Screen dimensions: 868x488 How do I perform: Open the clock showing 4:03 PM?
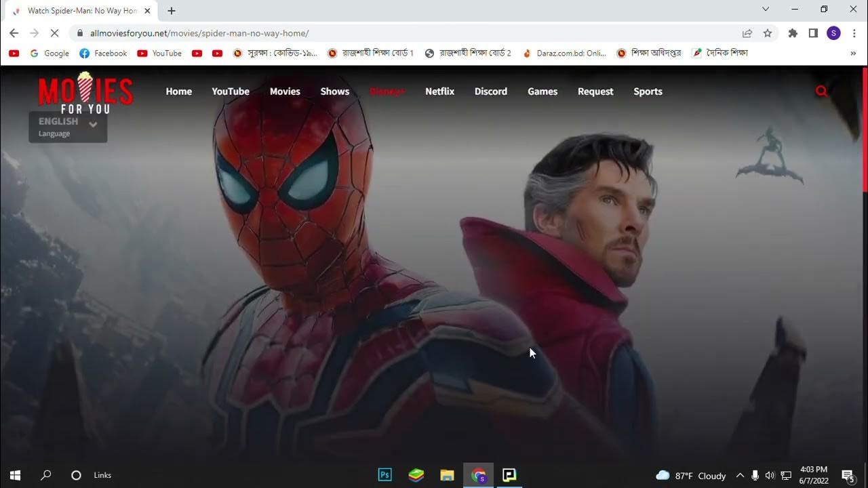tap(814, 475)
